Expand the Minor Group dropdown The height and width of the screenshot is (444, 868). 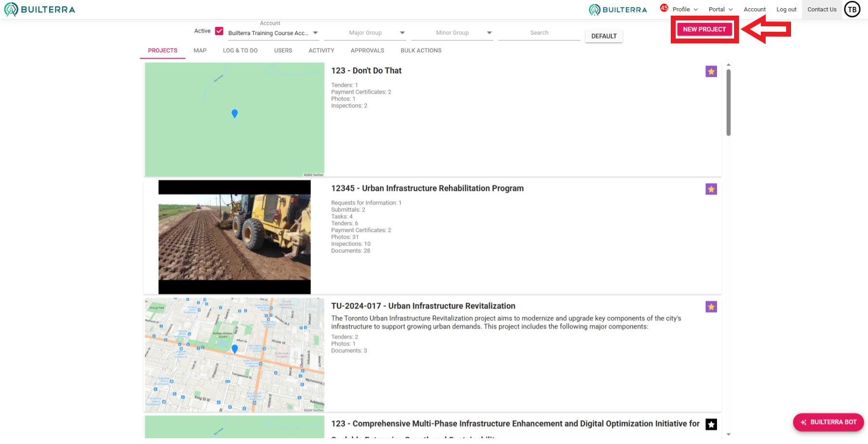[x=452, y=33]
